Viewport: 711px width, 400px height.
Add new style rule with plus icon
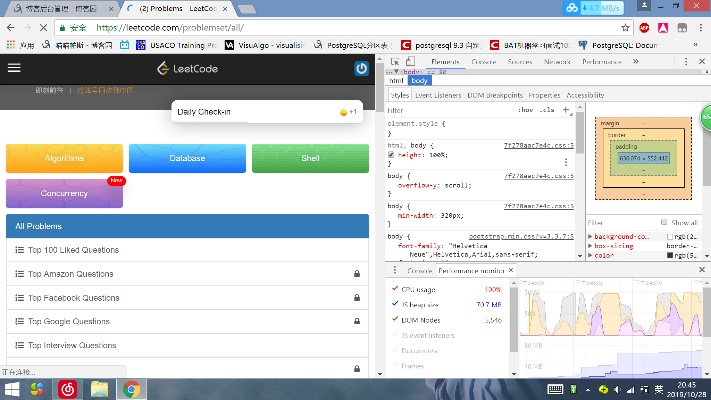(566, 110)
